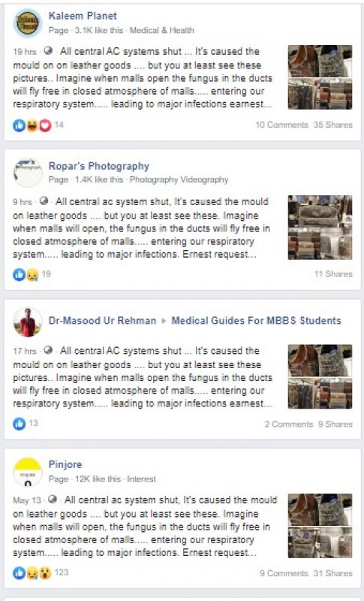Screen dimensions: 364x601
Task: Open Kaleem Planet page name link
Action: [x=83, y=16]
